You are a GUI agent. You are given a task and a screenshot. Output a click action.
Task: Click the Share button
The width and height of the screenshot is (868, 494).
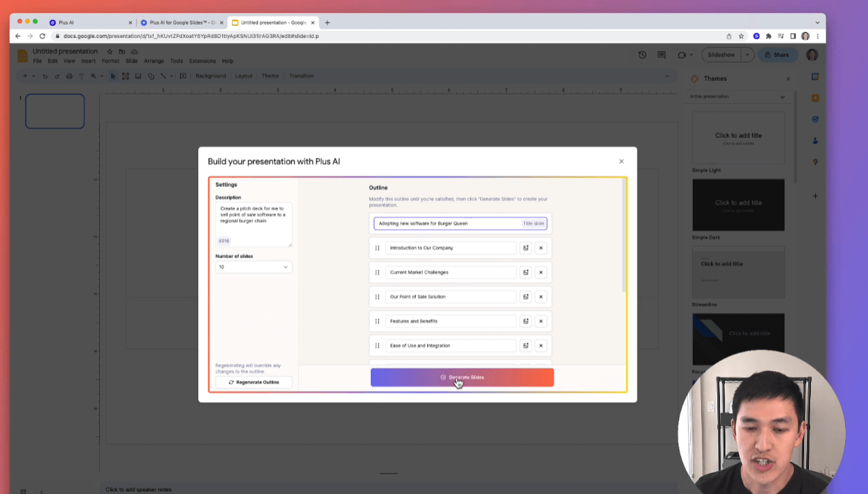point(777,55)
